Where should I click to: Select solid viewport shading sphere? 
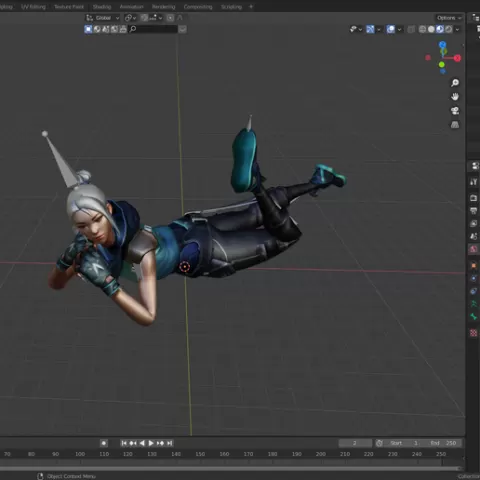(x=431, y=29)
